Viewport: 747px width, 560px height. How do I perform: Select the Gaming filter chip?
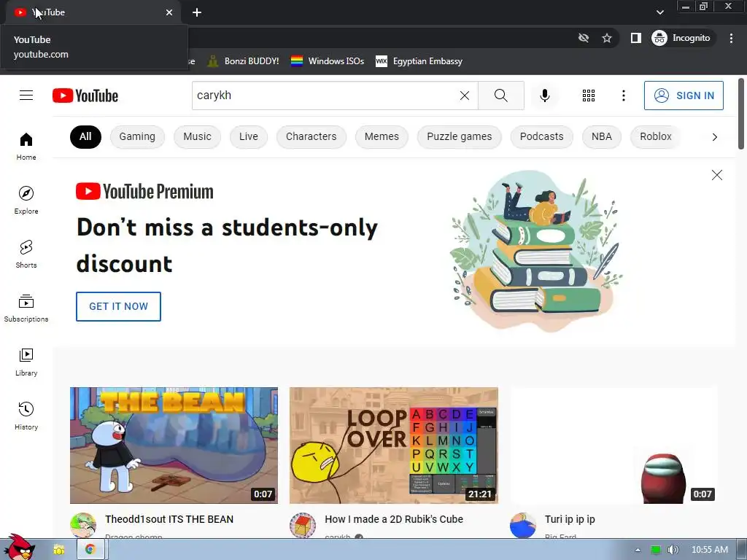pyautogui.click(x=137, y=136)
